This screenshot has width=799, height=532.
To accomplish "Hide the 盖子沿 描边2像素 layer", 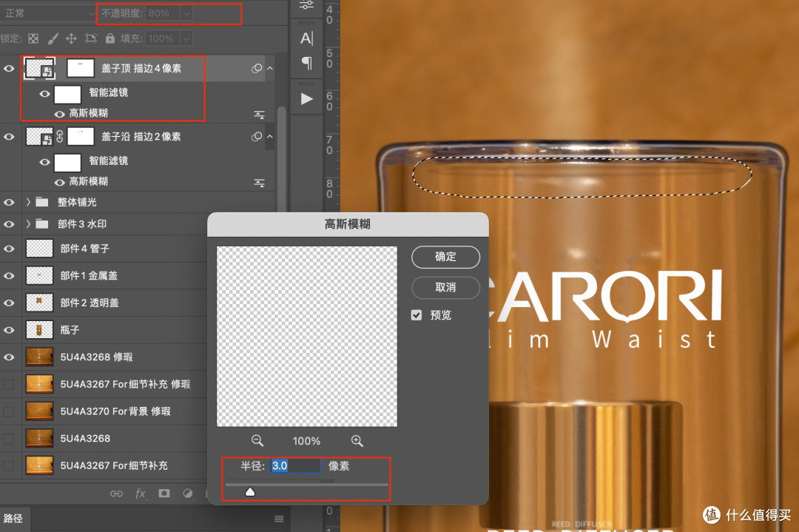I will click(x=9, y=137).
